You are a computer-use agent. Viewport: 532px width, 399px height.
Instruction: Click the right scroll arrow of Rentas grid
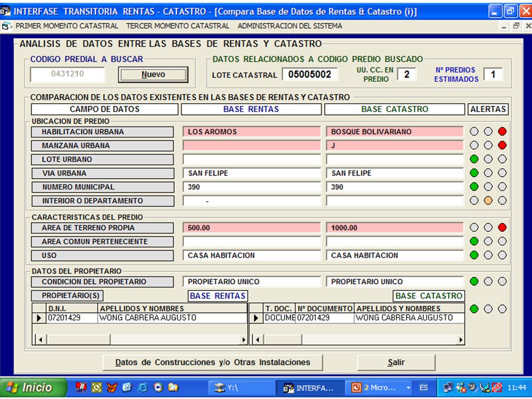click(243, 340)
